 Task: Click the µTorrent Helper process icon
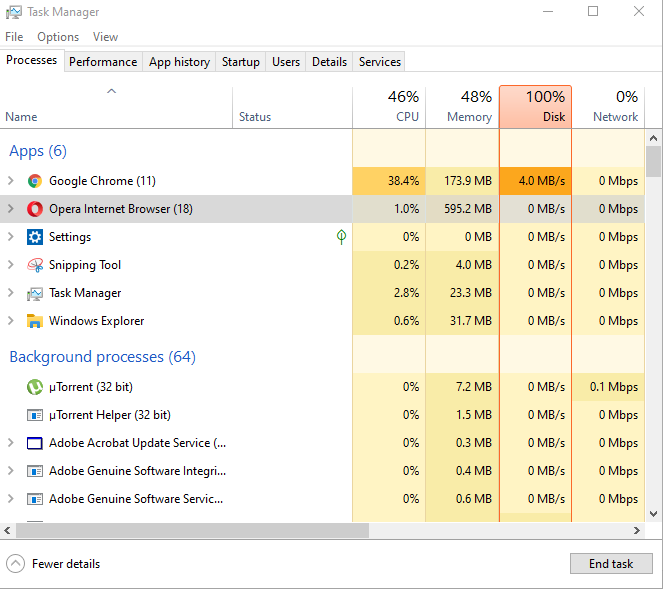pos(35,415)
